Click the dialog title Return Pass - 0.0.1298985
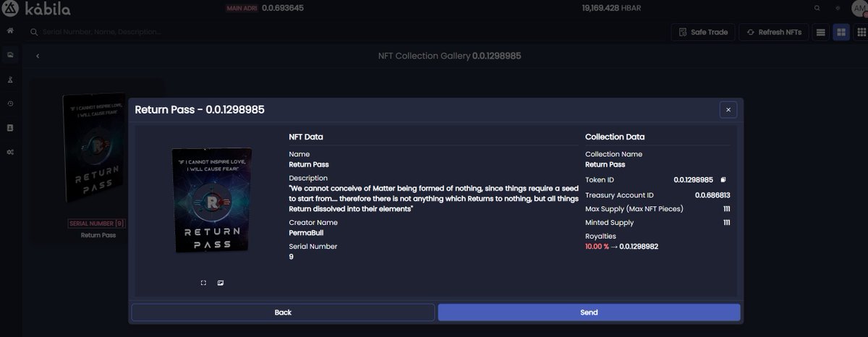The height and width of the screenshot is (337, 868). pos(200,110)
